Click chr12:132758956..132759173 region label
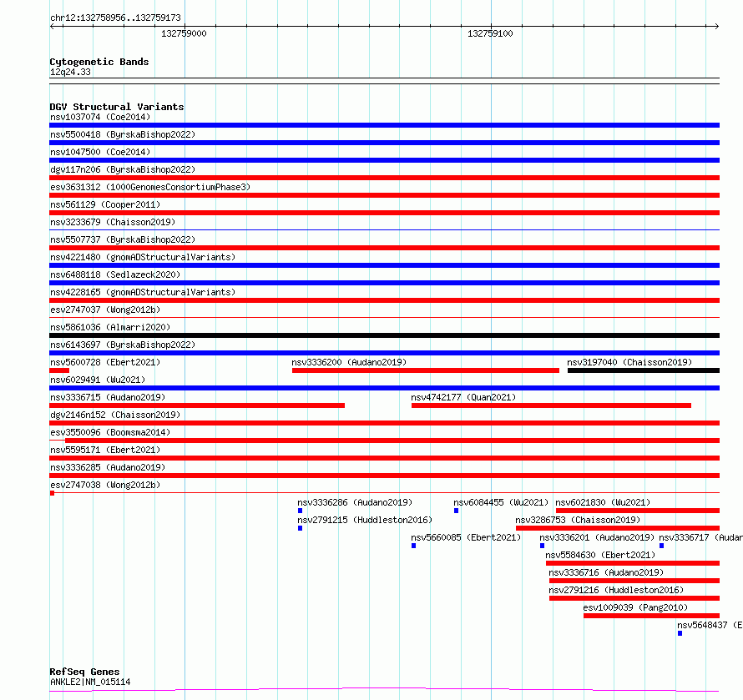 tap(115, 18)
